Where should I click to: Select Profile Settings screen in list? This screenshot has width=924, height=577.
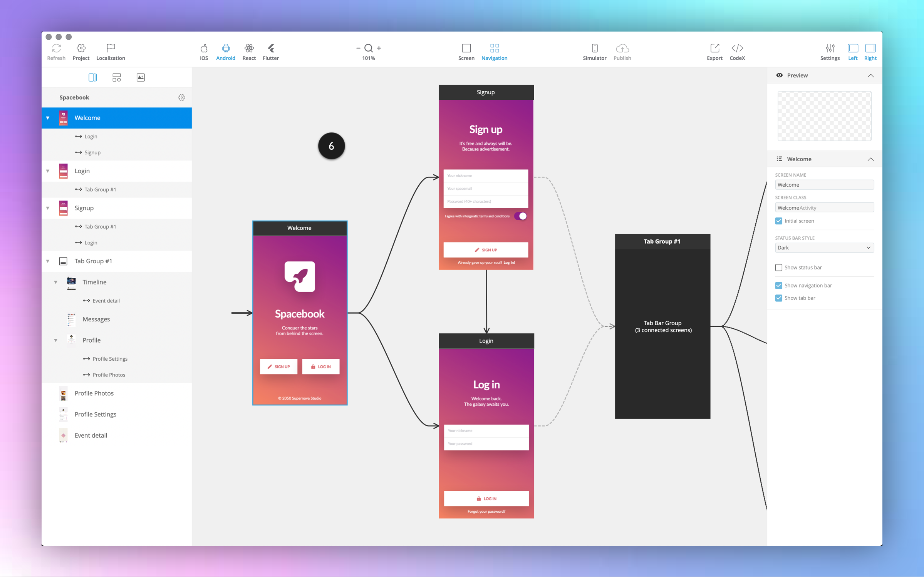tap(95, 414)
